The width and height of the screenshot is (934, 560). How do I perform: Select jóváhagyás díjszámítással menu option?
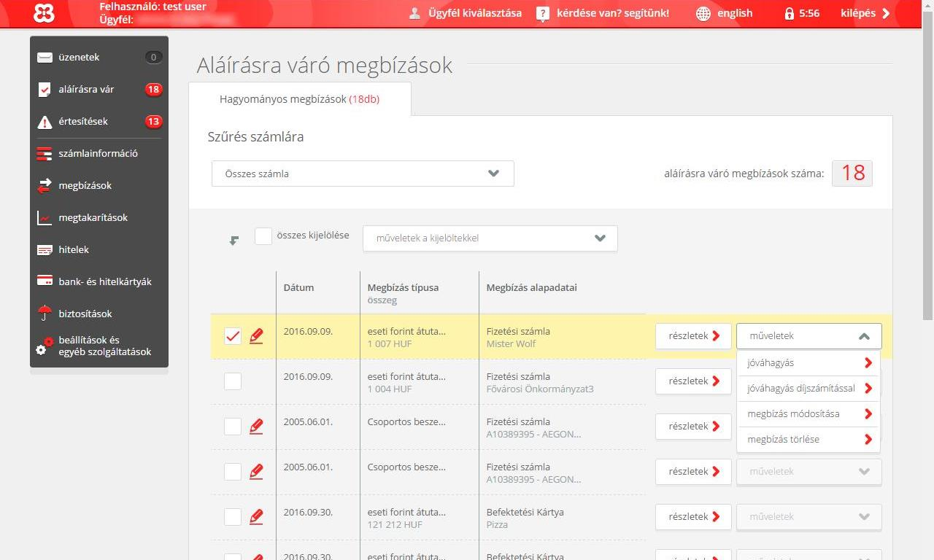(x=809, y=389)
